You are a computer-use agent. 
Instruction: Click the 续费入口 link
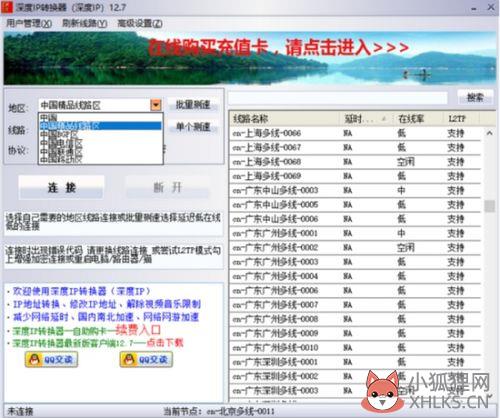[x=138, y=330]
